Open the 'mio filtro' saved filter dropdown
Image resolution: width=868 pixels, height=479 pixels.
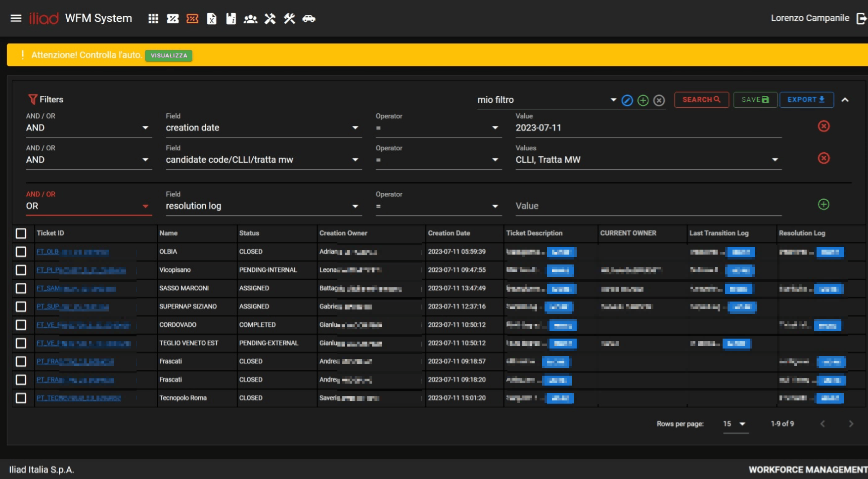coord(547,100)
